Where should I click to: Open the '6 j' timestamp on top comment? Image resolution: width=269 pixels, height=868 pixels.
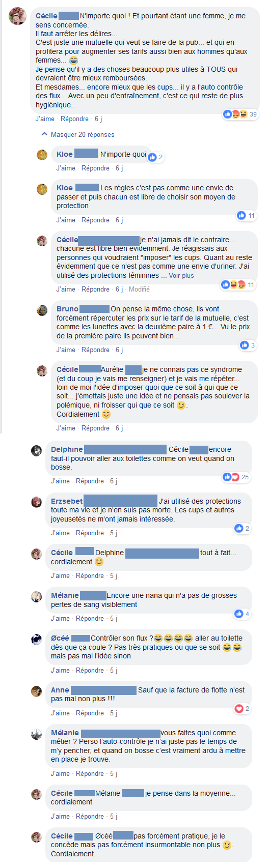[98, 119]
